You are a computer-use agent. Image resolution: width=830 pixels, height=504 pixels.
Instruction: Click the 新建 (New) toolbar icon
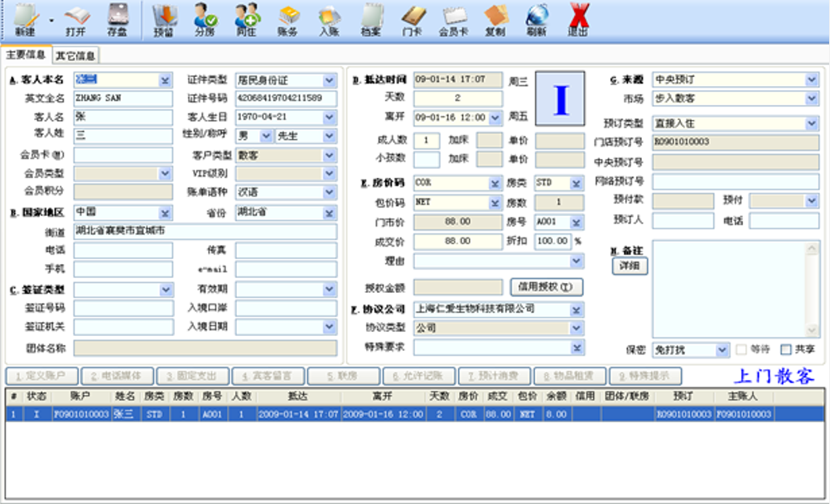point(25,17)
